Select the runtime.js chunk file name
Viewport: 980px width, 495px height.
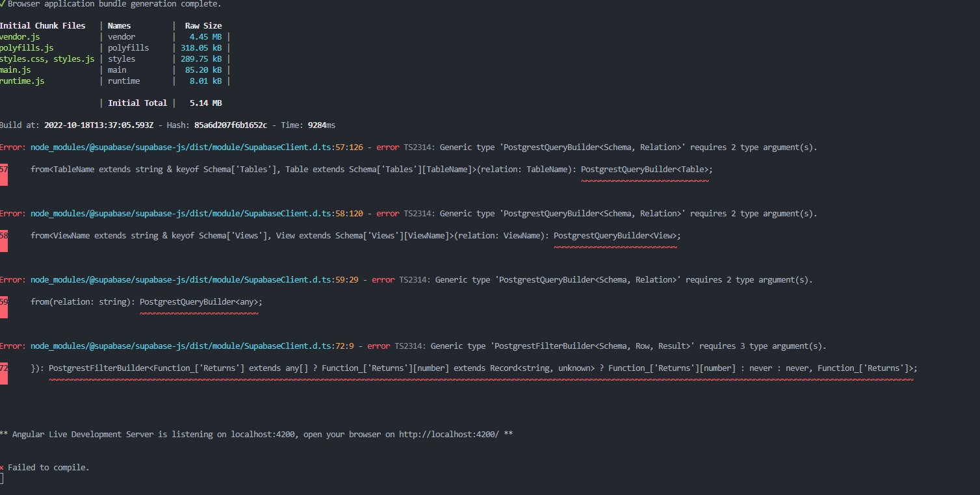[22, 81]
